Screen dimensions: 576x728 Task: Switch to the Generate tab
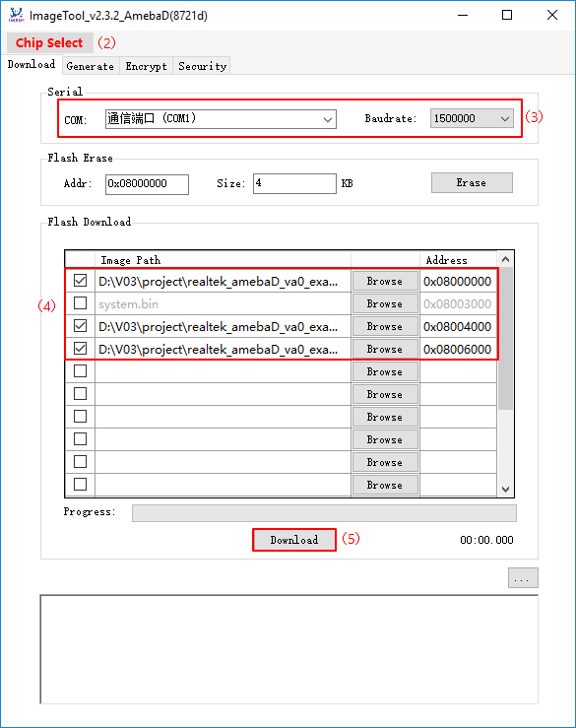(90, 66)
